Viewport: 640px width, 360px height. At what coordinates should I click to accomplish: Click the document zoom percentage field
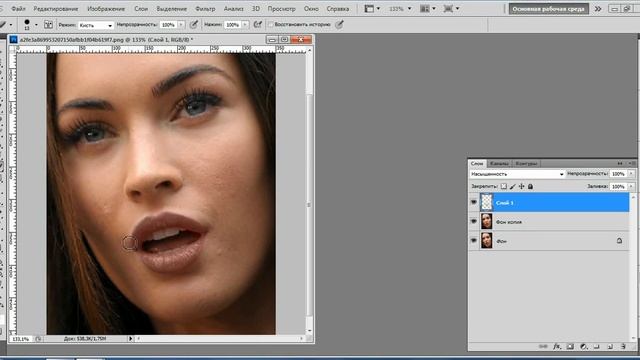click(20, 339)
